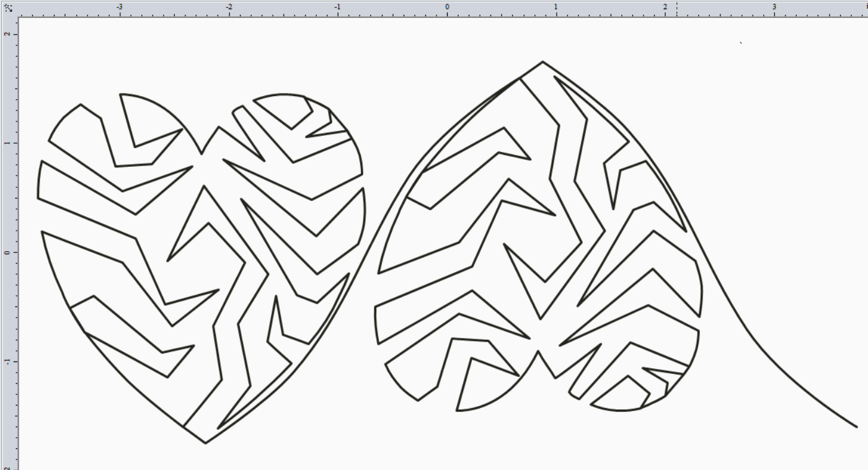This screenshot has height=470, width=868.
Task: Click the 2 label on the vertical ruler
Action: click(6, 33)
